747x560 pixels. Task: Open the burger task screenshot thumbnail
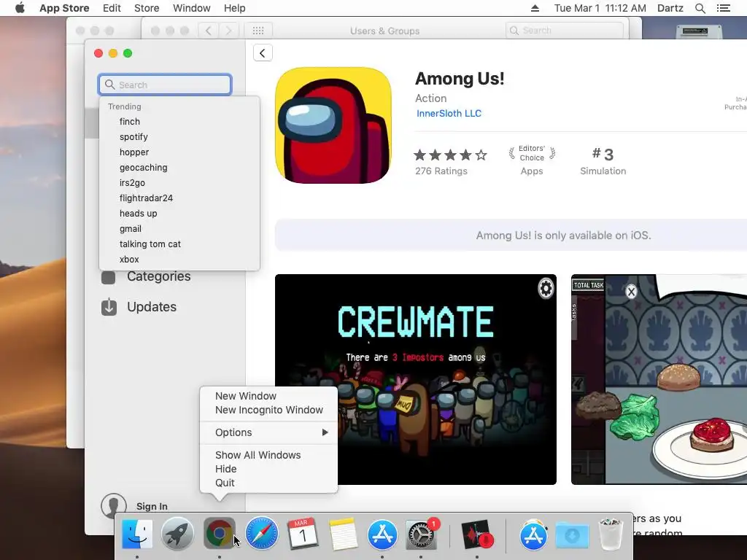click(659, 379)
